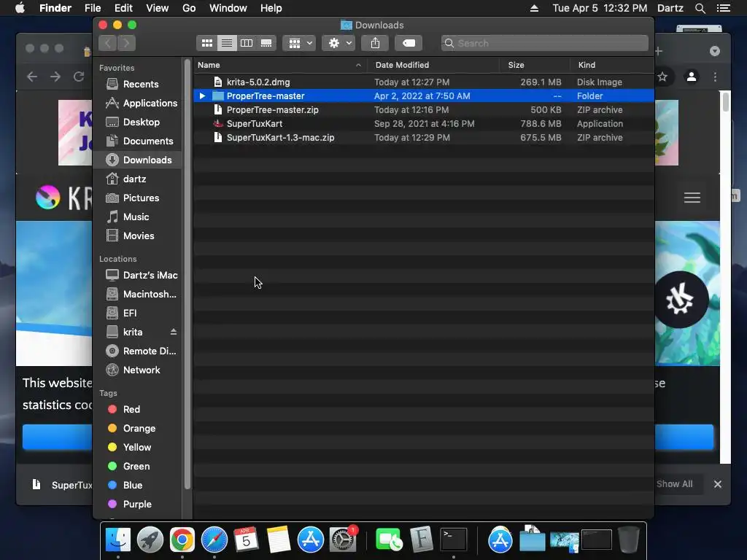This screenshot has width=747, height=560.
Task: Open the Help menu
Action: point(271,8)
